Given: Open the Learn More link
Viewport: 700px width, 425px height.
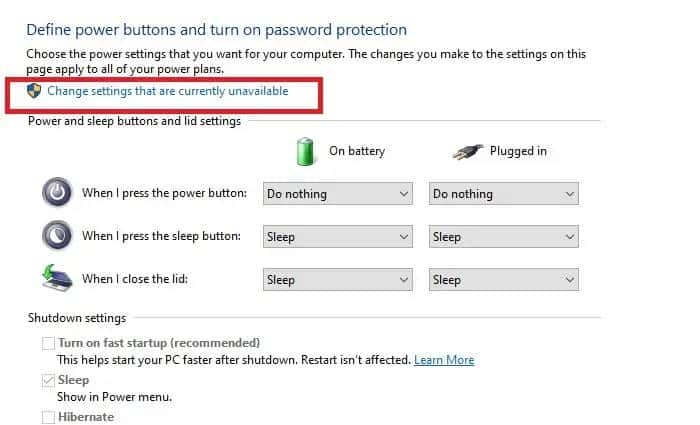Looking at the screenshot, I should click(444, 360).
